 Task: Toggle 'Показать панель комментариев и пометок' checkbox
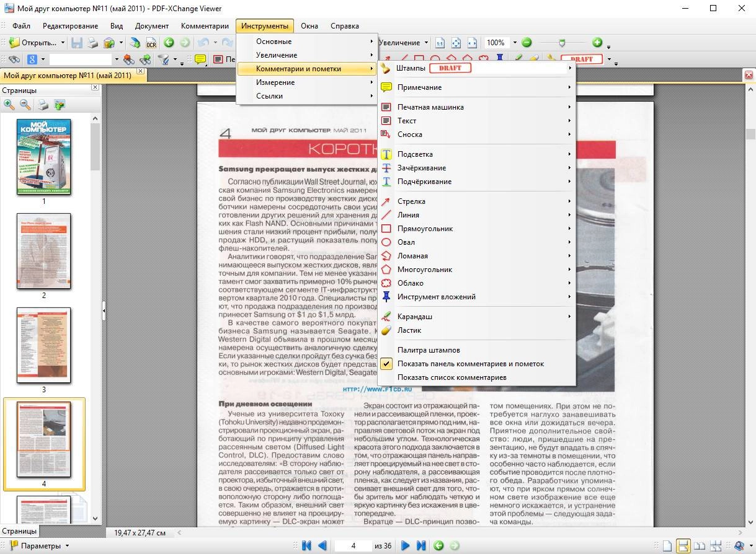coord(386,364)
